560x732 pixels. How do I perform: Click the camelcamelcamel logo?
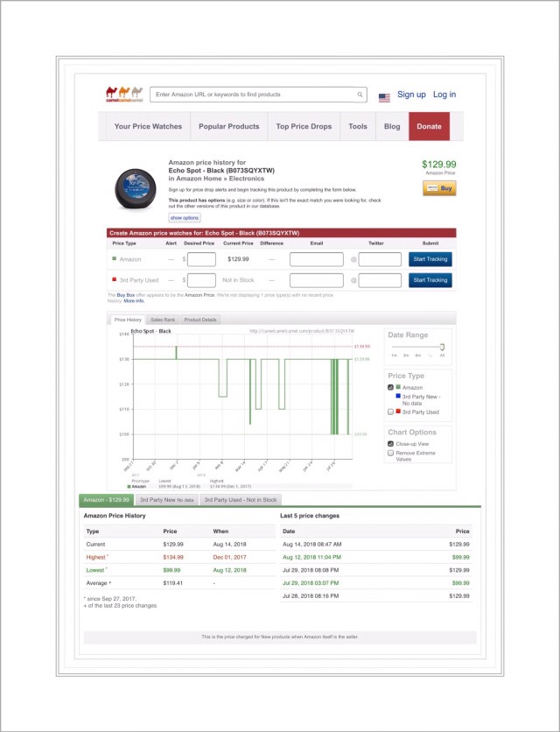pyautogui.click(x=122, y=94)
